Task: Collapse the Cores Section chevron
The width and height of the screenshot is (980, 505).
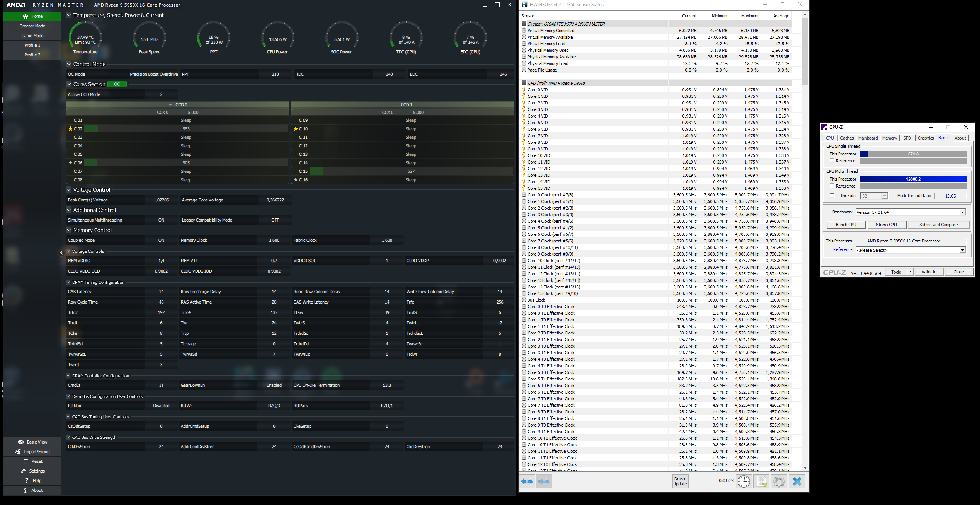Action: point(69,84)
